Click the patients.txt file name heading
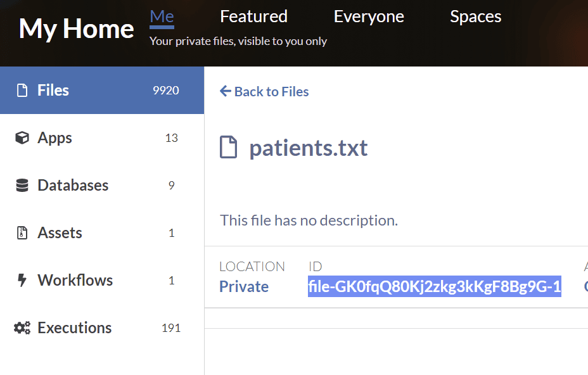The width and height of the screenshot is (588, 375). (x=309, y=148)
